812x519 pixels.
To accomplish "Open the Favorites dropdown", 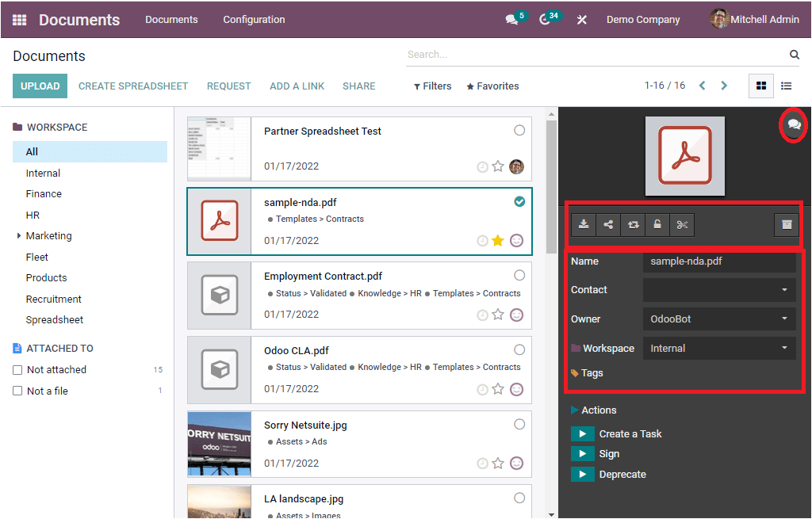I will (x=492, y=86).
